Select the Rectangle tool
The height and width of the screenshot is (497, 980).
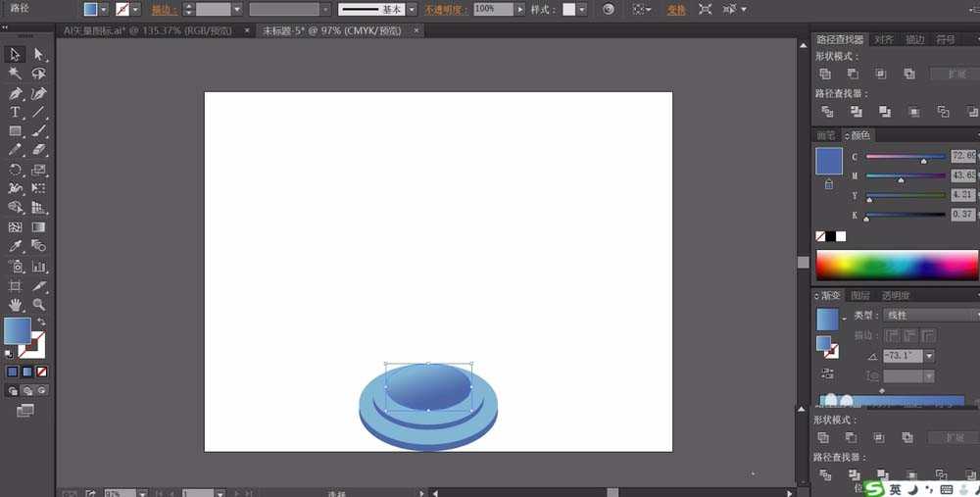pos(16,131)
